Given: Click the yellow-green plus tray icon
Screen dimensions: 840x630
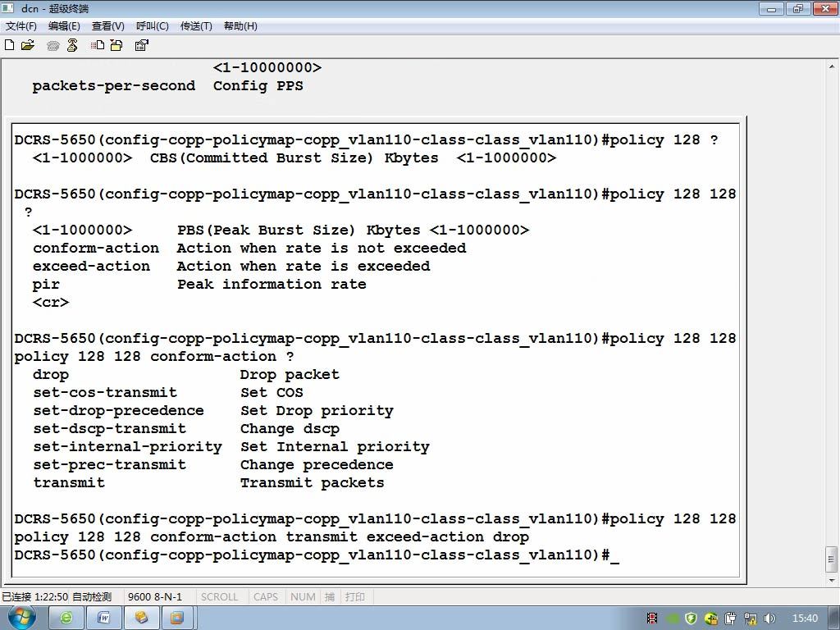Looking at the screenshot, I should 711,619.
